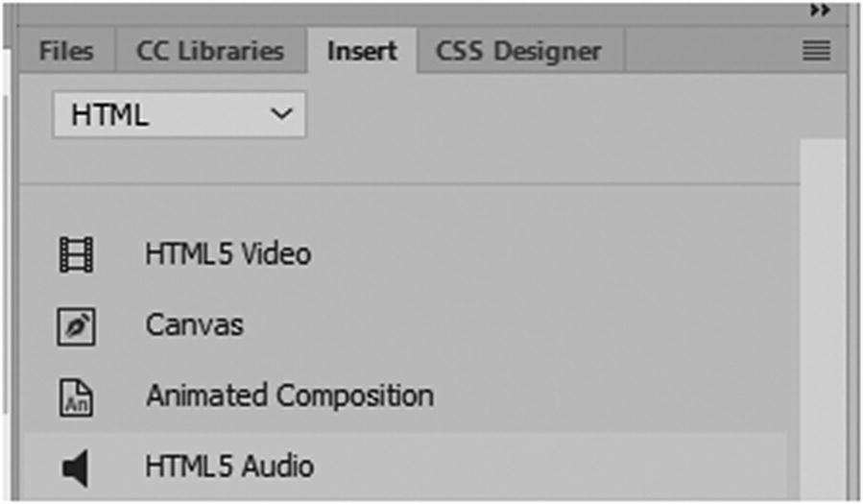The image size is (863, 504).
Task: Click the HTML5 Video filmstrip icon
Action: [75, 255]
